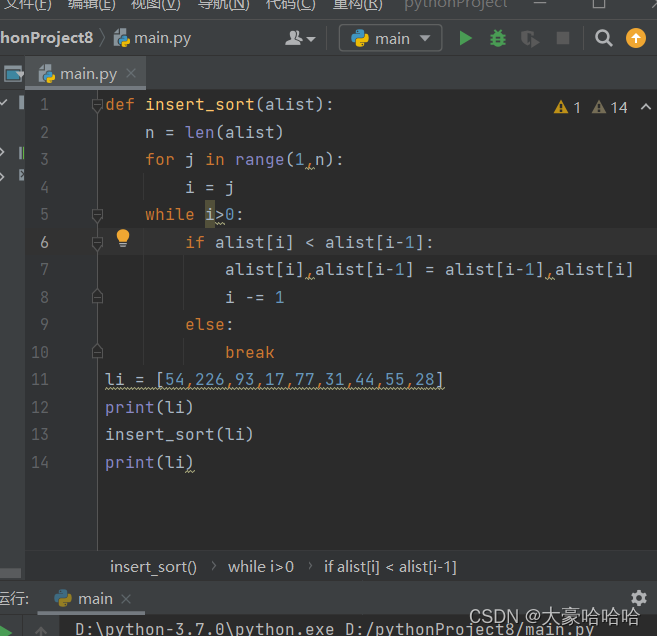Click the weak warning indicator showing 14
This screenshot has height=636, width=657.
[610, 108]
